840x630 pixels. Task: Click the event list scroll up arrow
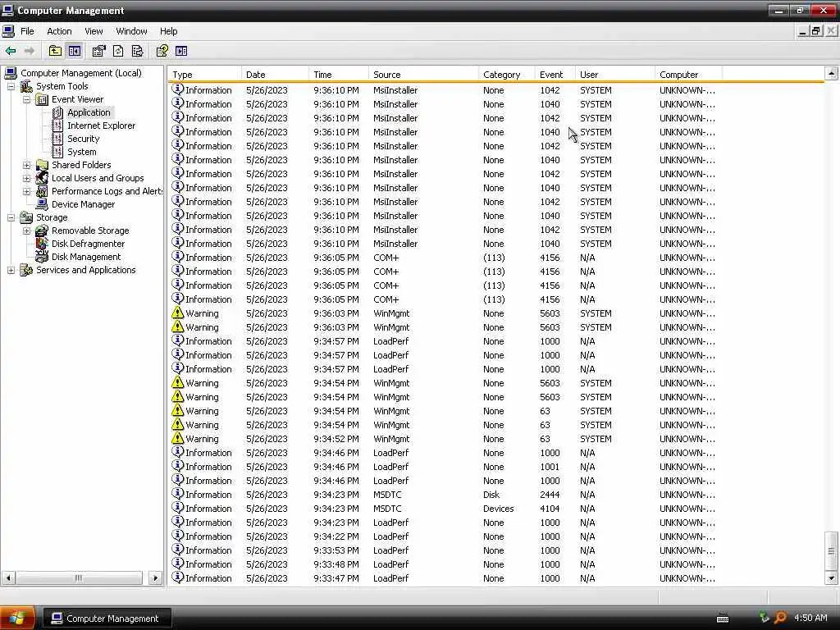pyautogui.click(x=831, y=73)
